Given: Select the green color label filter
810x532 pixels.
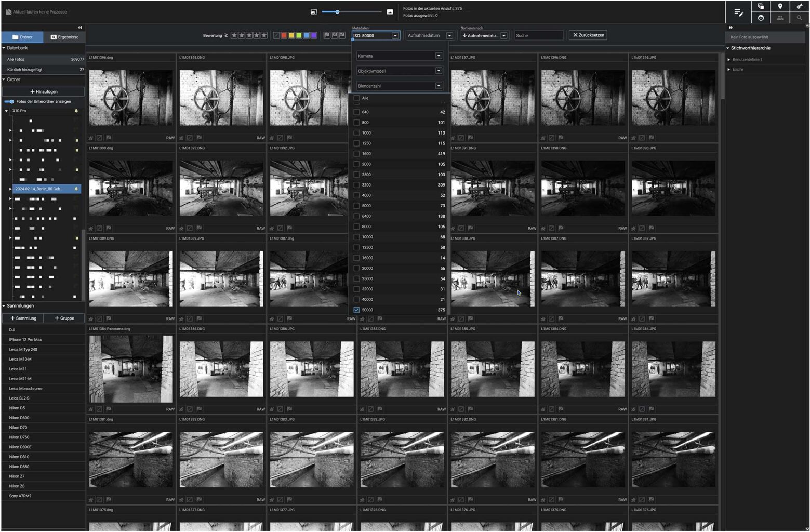Looking at the screenshot, I should [299, 35].
